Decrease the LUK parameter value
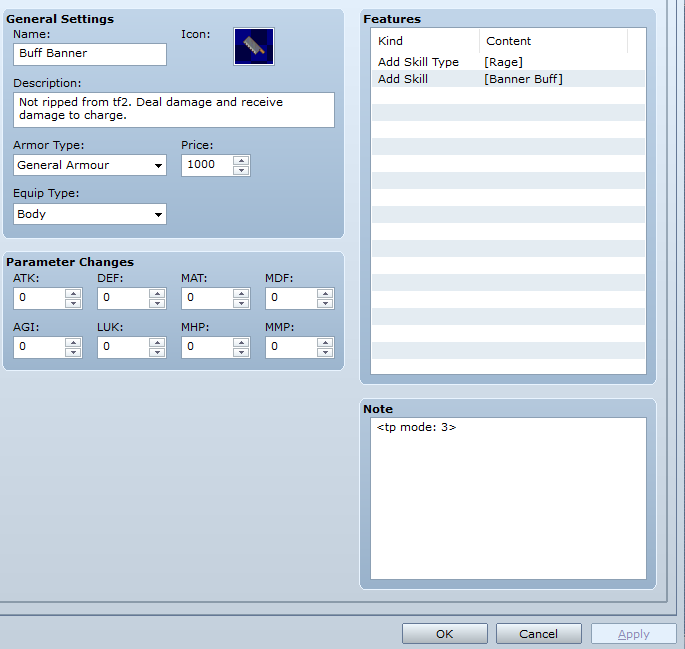Image resolution: width=685 pixels, height=649 pixels. coord(157,352)
